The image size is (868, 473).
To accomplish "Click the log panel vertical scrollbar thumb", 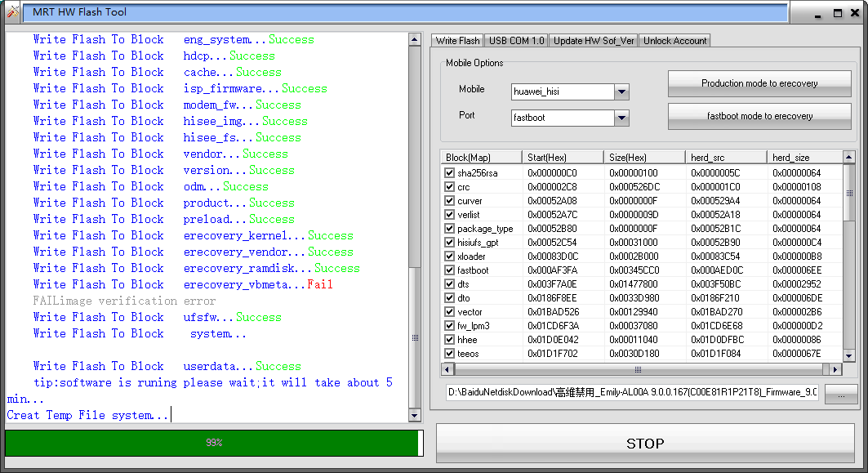I will coord(415,338).
